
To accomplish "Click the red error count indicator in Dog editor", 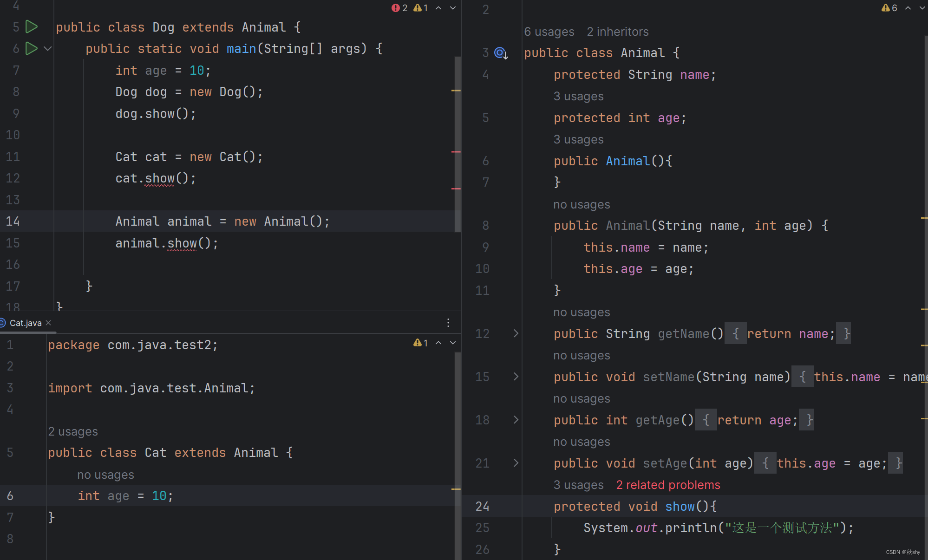I will [x=399, y=8].
